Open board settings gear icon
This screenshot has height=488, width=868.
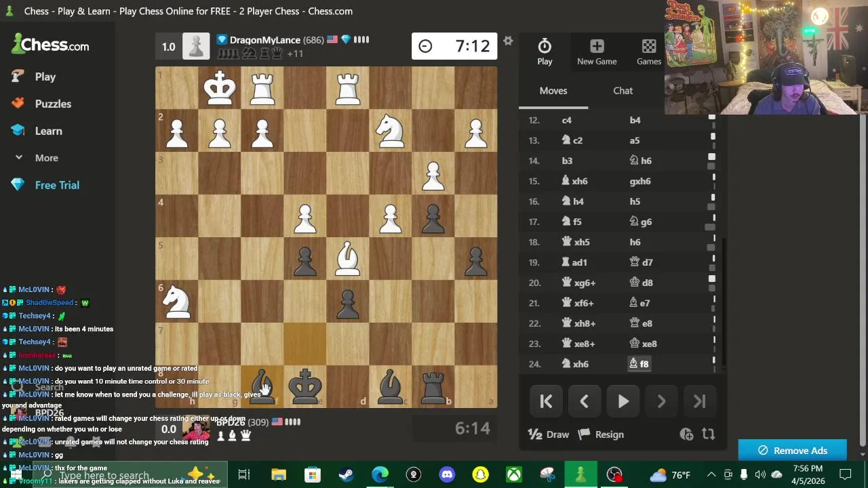pyautogui.click(x=508, y=41)
